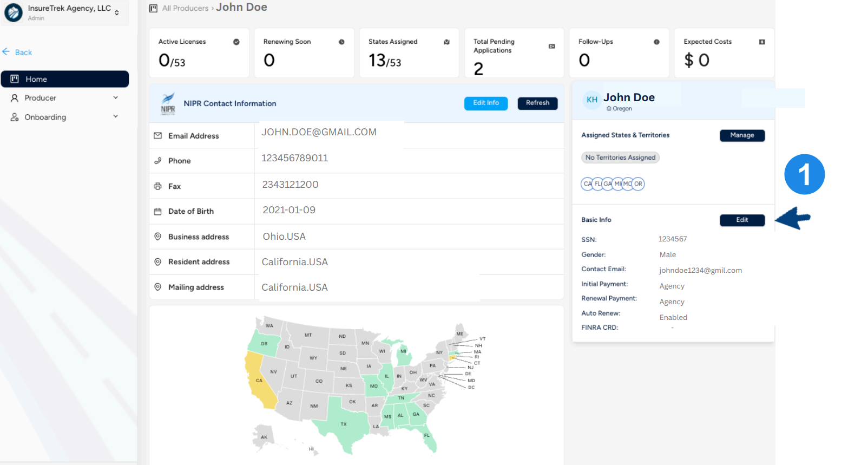
Task: Click the NIPR logo icon
Action: point(168,103)
